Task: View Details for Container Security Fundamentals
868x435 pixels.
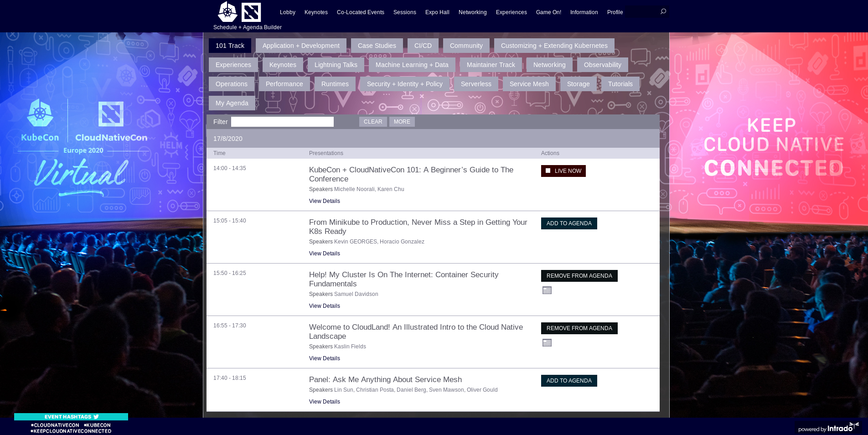Action: click(x=325, y=306)
